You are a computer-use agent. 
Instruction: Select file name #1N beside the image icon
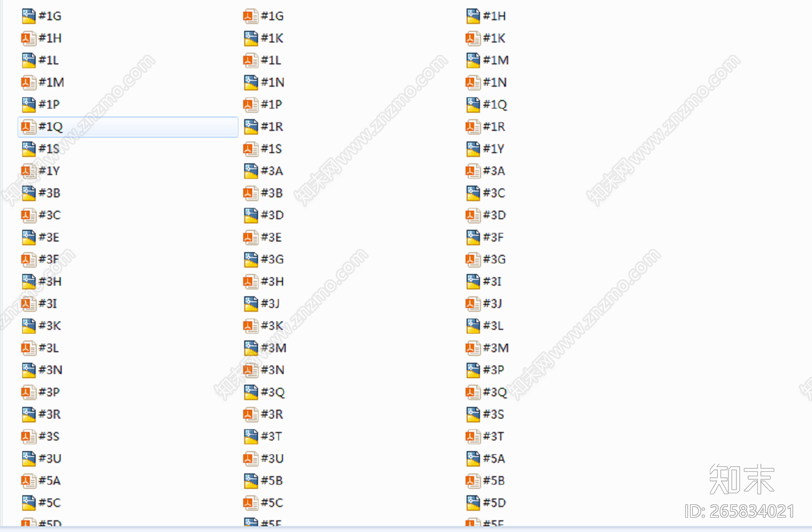click(273, 82)
